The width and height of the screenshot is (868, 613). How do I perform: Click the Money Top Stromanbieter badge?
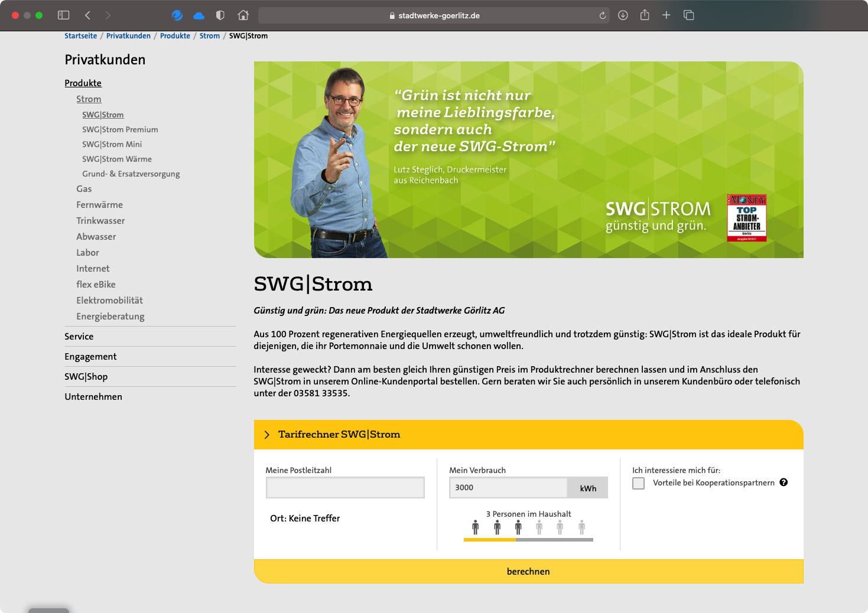tap(747, 218)
